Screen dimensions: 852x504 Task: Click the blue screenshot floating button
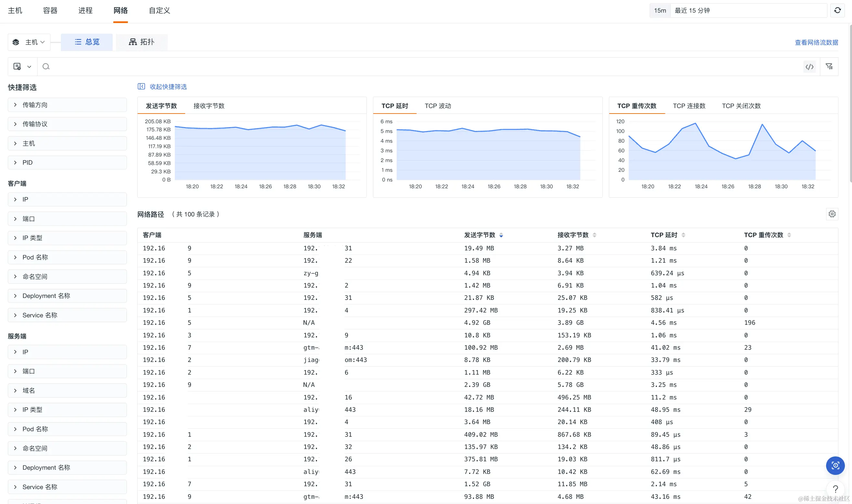835,465
